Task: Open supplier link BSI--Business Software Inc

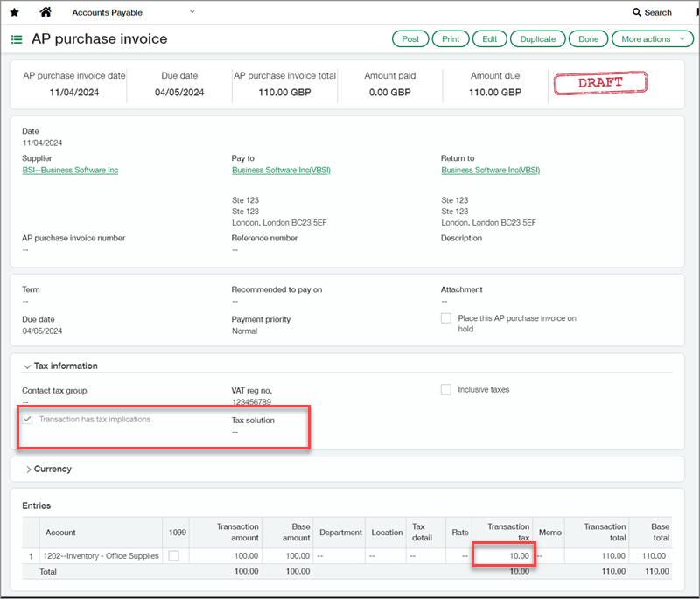Action: [70, 170]
